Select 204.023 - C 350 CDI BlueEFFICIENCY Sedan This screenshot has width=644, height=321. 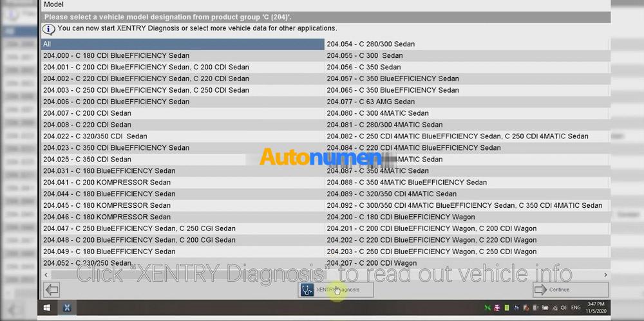(x=183, y=147)
